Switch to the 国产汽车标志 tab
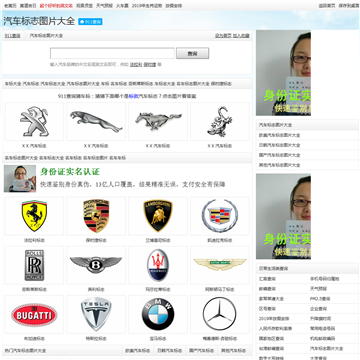This screenshot has height=360, width=360. tap(202, 351)
